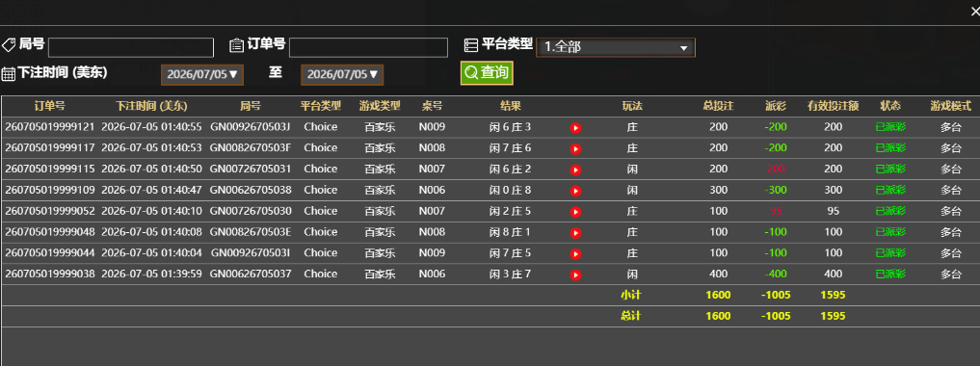Click the green 查询 search button

[x=487, y=73]
